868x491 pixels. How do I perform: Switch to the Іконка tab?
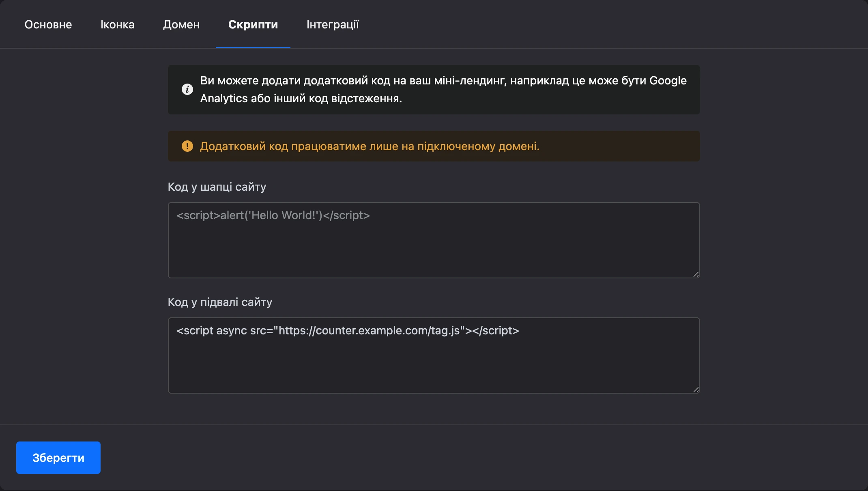(x=118, y=24)
